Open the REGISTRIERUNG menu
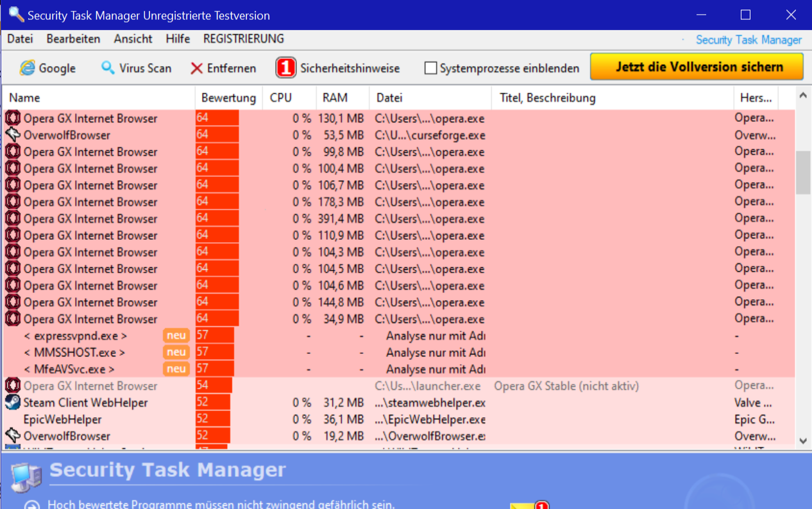 [243, 38]
